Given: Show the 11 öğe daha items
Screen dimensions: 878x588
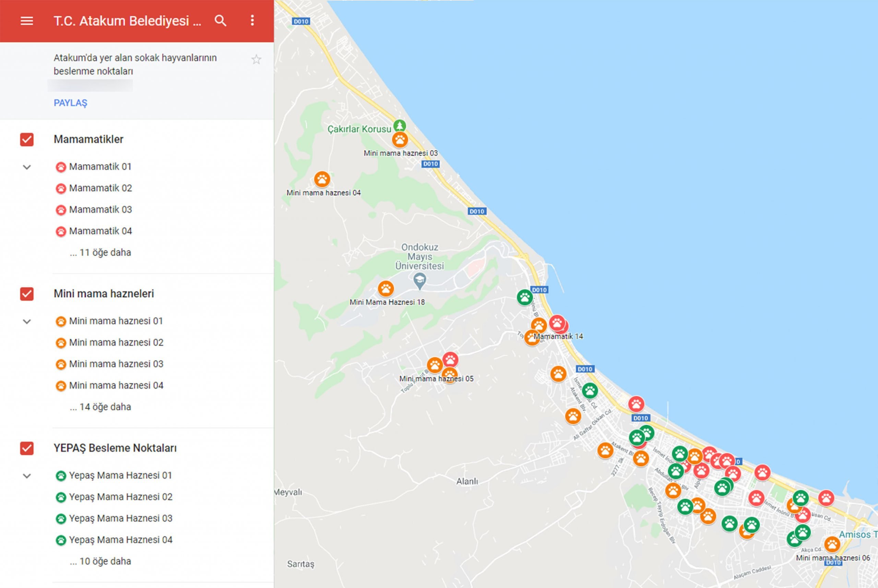Looking at the screenshot, I should tap(100, 253).
